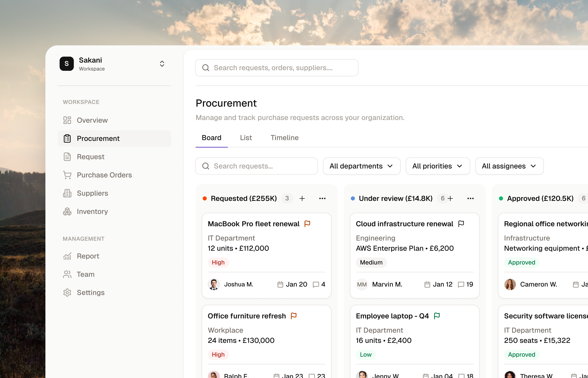Open comments on Cloud infrastructure renewal card
The image size is (588, 378).
466,284
